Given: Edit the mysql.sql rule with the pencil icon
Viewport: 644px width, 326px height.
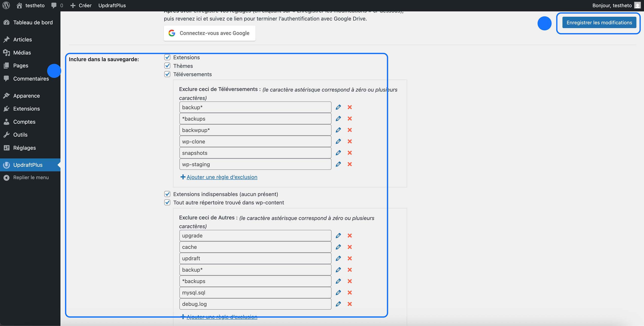Looking at the screenshot, I should [338, 292].
